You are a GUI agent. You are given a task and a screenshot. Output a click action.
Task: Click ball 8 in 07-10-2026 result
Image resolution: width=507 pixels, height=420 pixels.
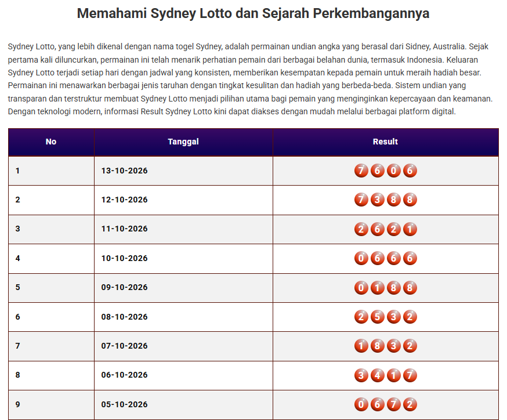(377, 346)
